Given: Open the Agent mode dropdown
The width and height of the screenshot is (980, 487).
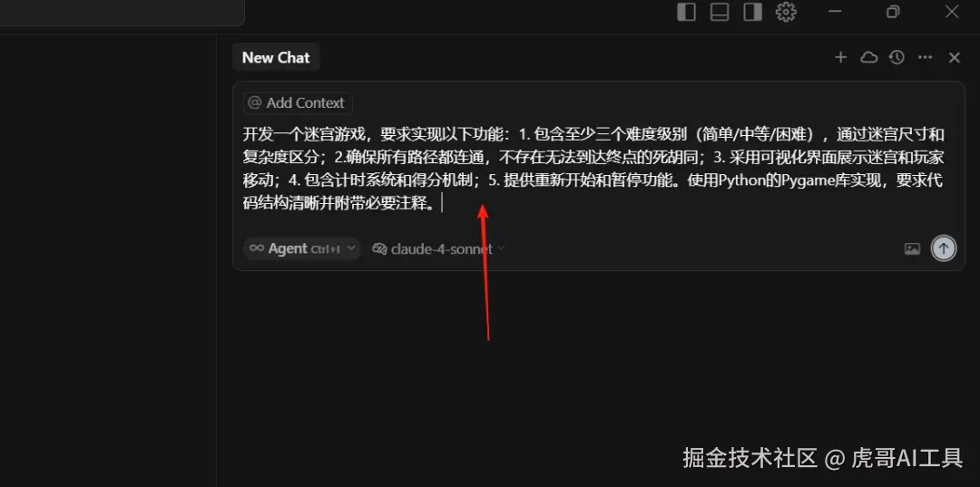Looking at the screenshot, I should [302, 248].
